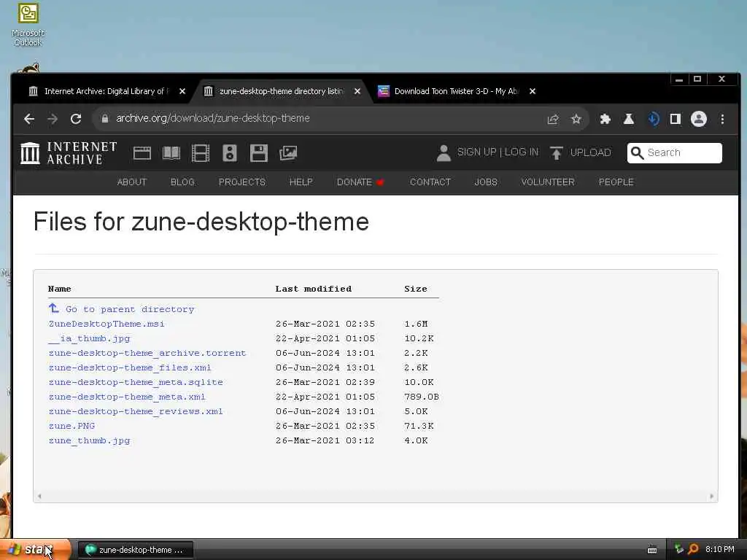The width and height of the screenshot is (747, 560).
Task: Open the HELP menu item
Action: pyautogui.click(x=301, y=182)
